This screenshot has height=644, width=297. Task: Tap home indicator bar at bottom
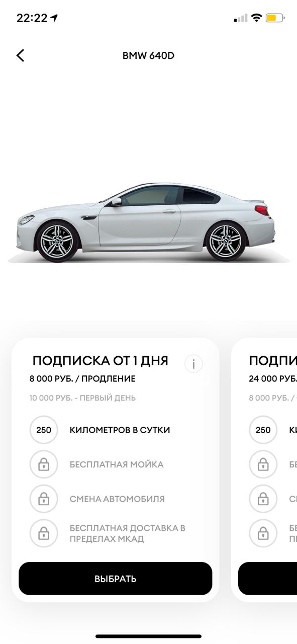pyautogui.click(x=149, y=636)
